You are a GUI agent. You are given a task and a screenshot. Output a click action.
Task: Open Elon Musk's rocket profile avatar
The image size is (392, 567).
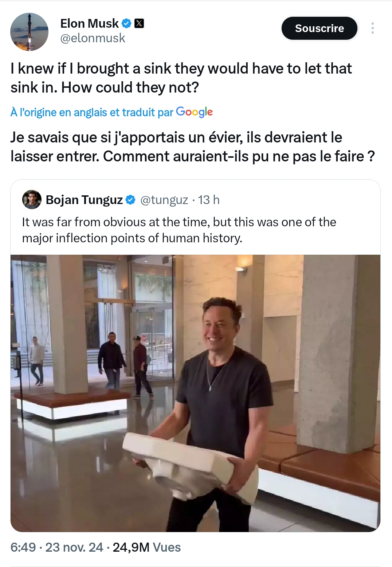[29, 32]
